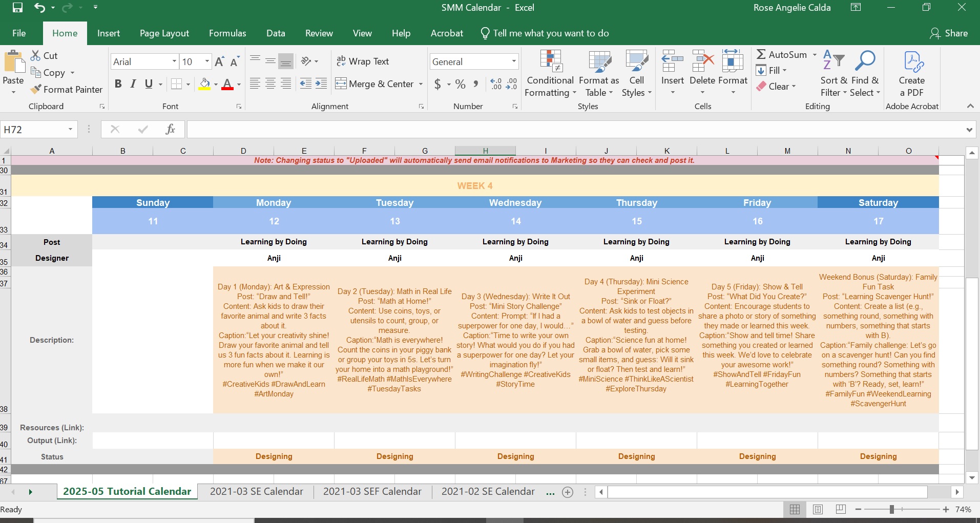The width and height of the screenshot is (980, 523).
Task: Apply underline formatting
Action: click(149, 83)
